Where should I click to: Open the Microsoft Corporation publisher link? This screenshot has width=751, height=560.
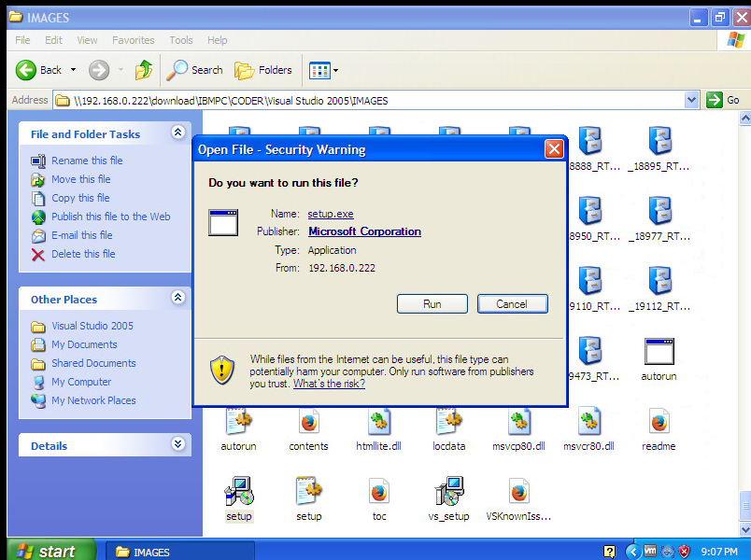364,231
